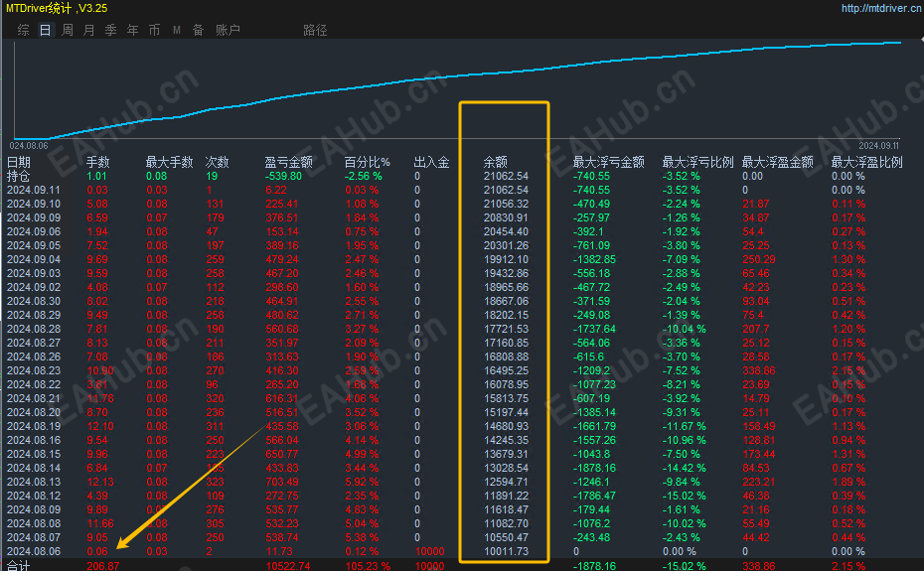This screenshot has height=571, width=924.
Task: Open the 周 weekly tab
Action: point(68,30)
